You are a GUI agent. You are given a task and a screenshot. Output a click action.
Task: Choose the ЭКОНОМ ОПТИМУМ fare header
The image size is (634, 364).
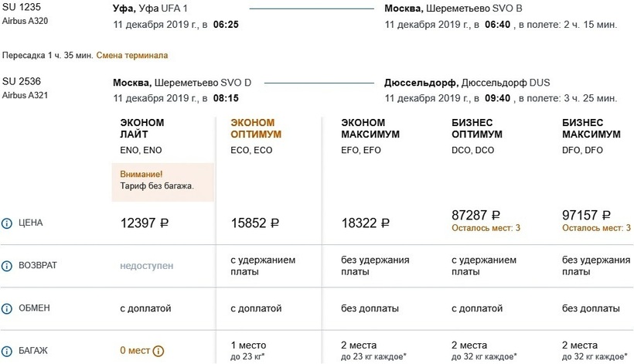coord(256,128)
